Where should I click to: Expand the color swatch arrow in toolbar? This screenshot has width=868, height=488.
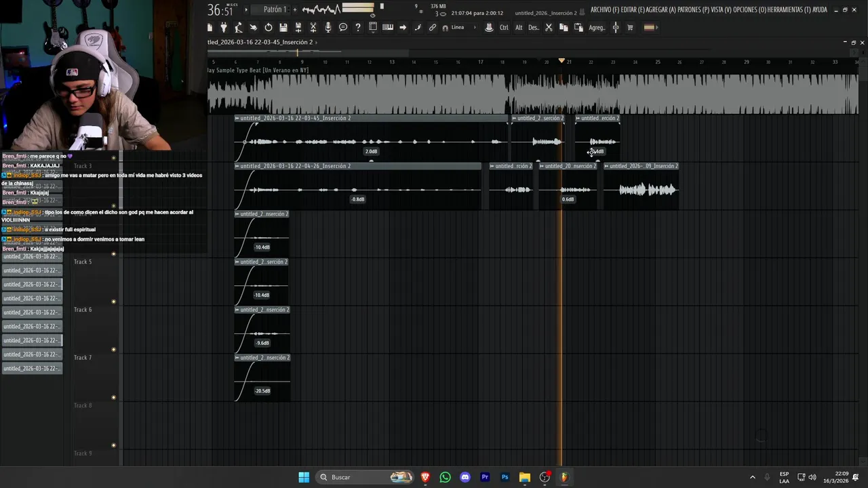[658, 28]
